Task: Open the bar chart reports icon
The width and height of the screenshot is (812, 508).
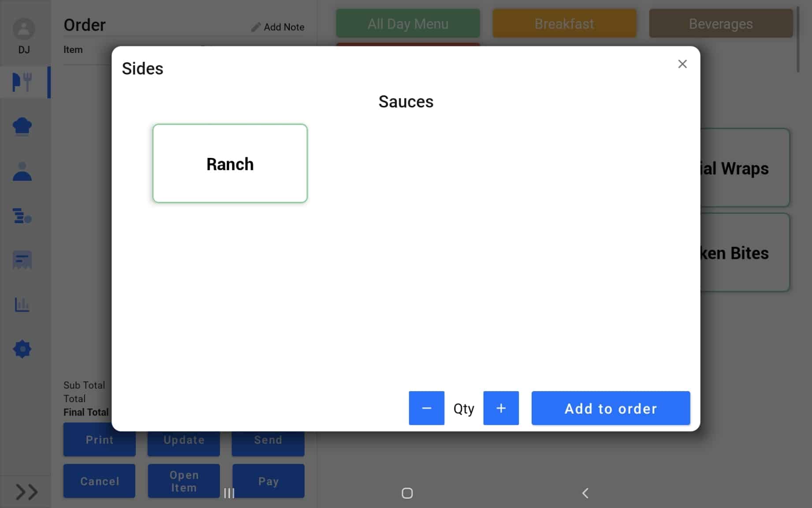Action: (22, 305)
